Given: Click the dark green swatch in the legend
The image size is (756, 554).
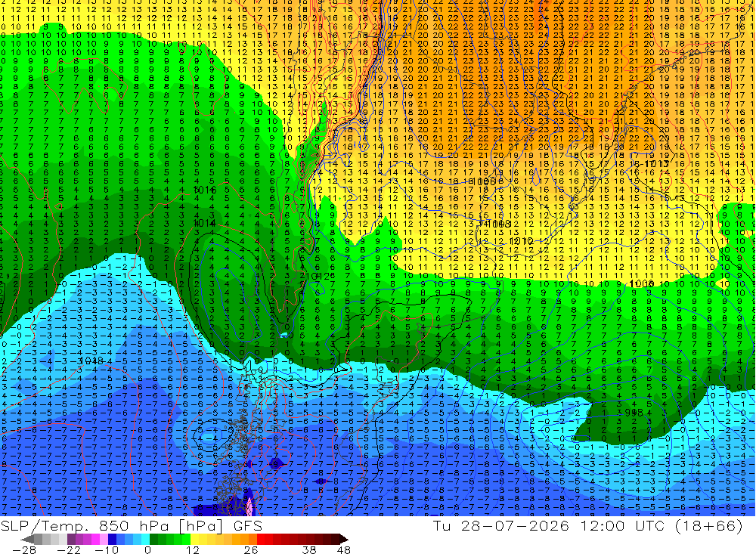Looking at the screenshot, I should pyautogui.click(x=153, y=539).
